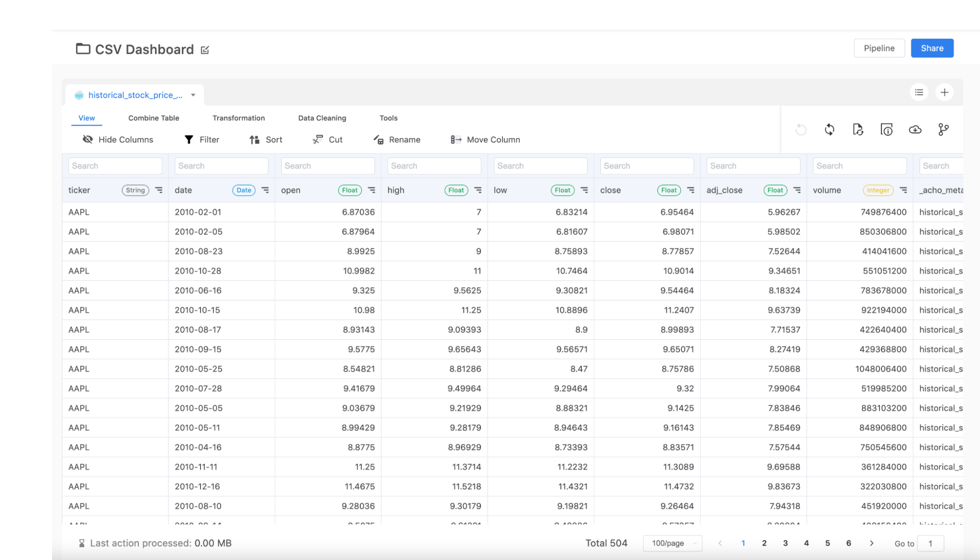
Task: Click Hide Columns tool
Action: pyautogui.click(x=118, y=140)
